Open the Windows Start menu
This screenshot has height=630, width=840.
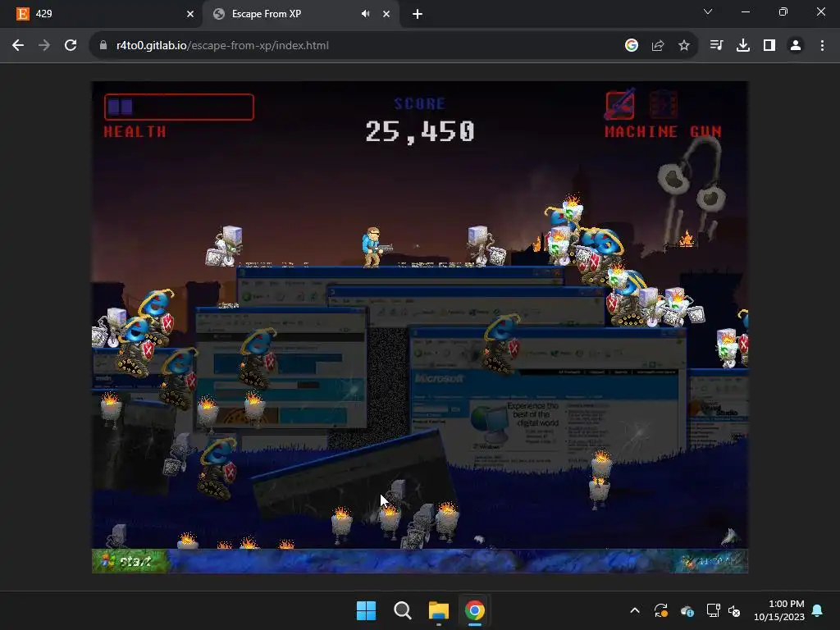pos(367,610)
